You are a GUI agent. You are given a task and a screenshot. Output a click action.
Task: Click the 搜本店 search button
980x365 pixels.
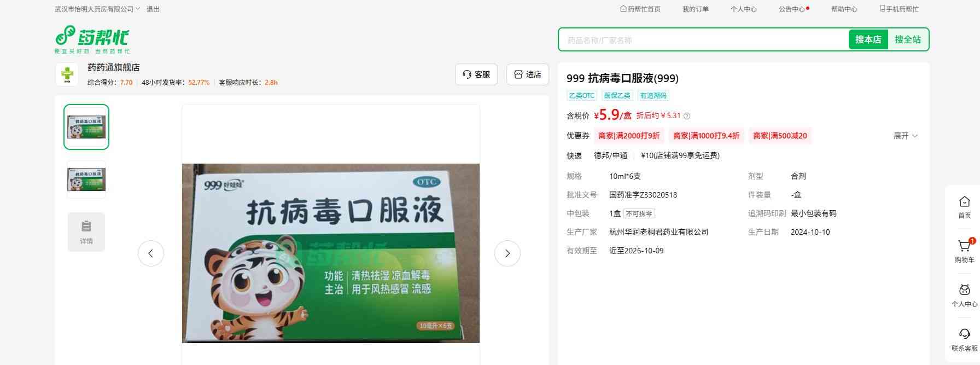click(868, 40)
